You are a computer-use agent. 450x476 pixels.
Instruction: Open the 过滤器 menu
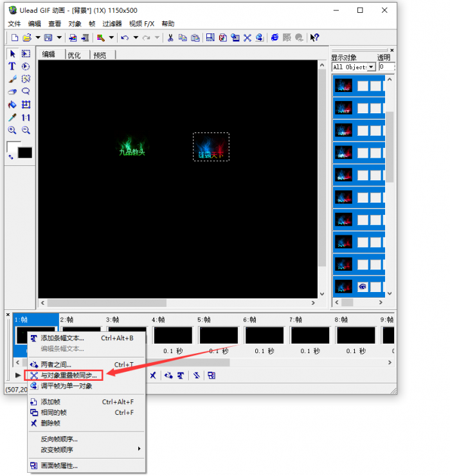(112, 23)
